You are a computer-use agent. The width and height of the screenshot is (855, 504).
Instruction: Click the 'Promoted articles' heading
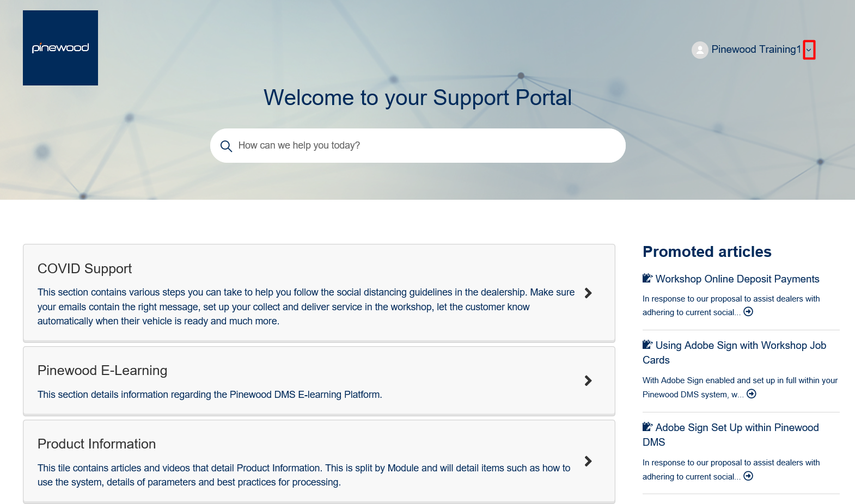click(707, 251)
